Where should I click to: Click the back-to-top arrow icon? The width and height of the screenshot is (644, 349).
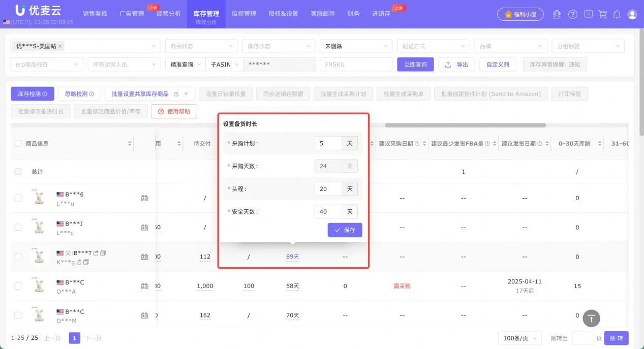pyautogui.click(x=591, y=318)
